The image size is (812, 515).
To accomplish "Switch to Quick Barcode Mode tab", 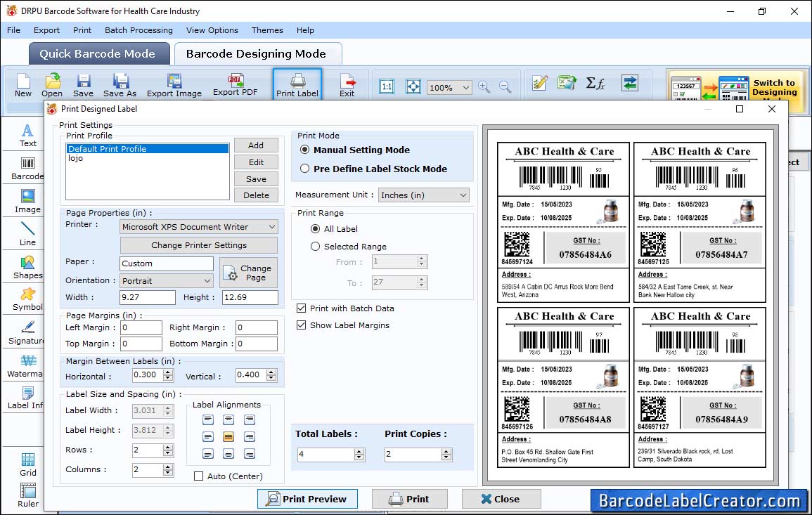I will point(99,54).
